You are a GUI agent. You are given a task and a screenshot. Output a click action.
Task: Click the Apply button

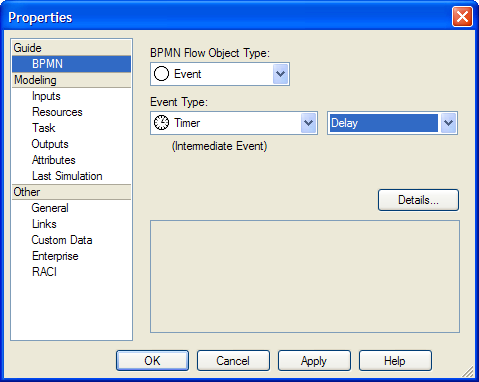click(x=314, y=361)
